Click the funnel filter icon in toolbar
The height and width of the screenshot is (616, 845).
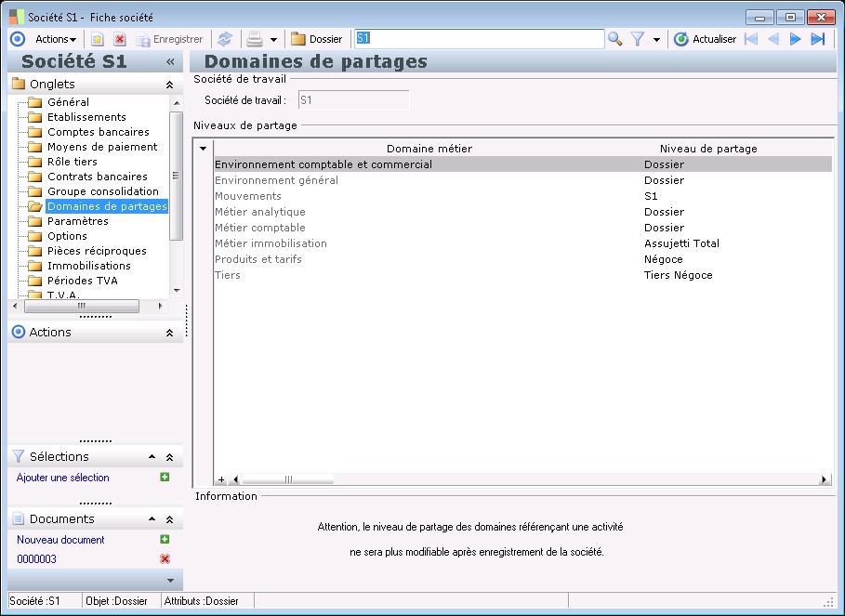(x=638, y=39)
